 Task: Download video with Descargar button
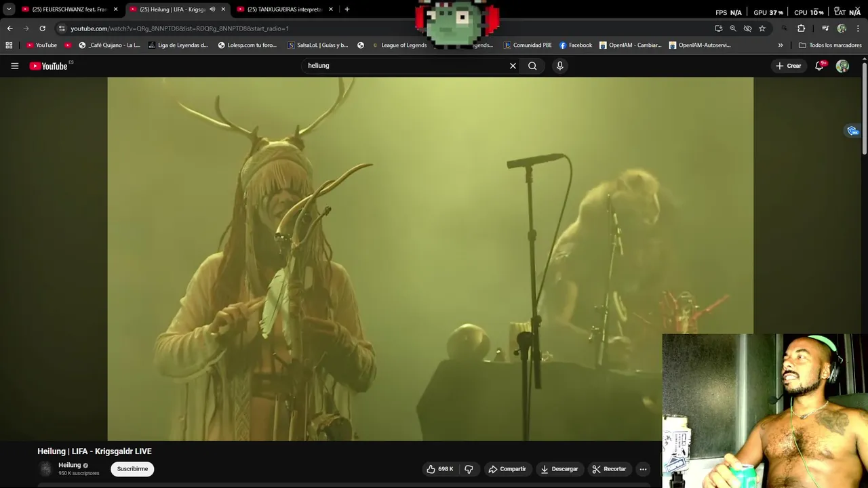tap(559, 469)
